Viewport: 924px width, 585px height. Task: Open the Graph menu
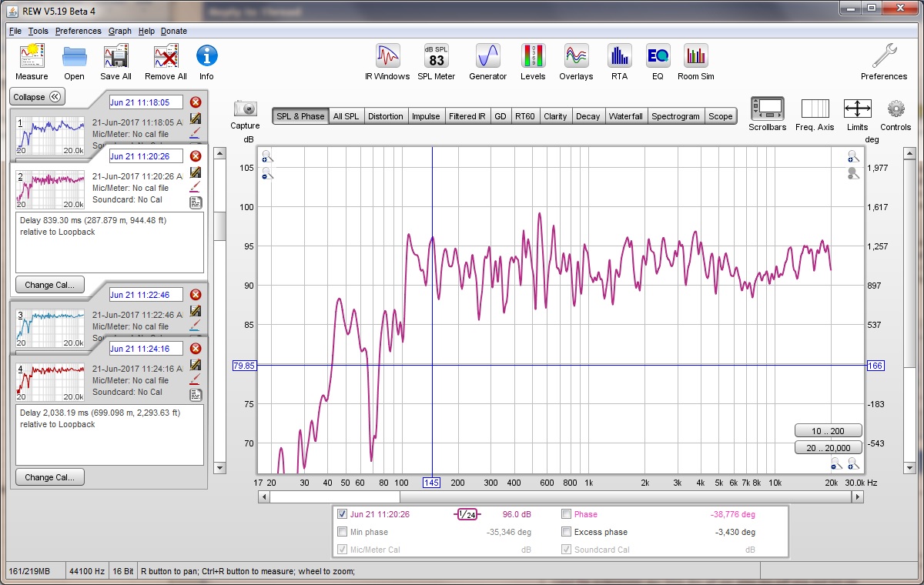pyautogui.click(x=120, y=31)
